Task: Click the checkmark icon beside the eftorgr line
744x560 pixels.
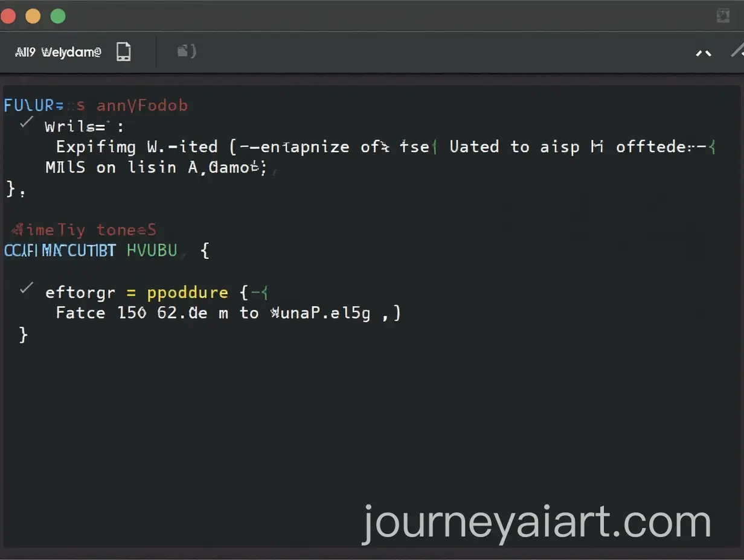Action: [x=25, y=288]
